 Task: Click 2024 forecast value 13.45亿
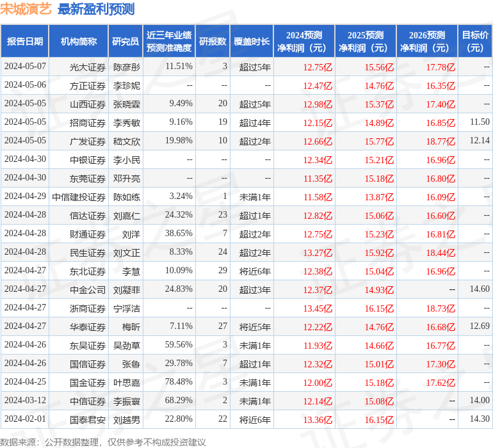[x=318, y=308]
